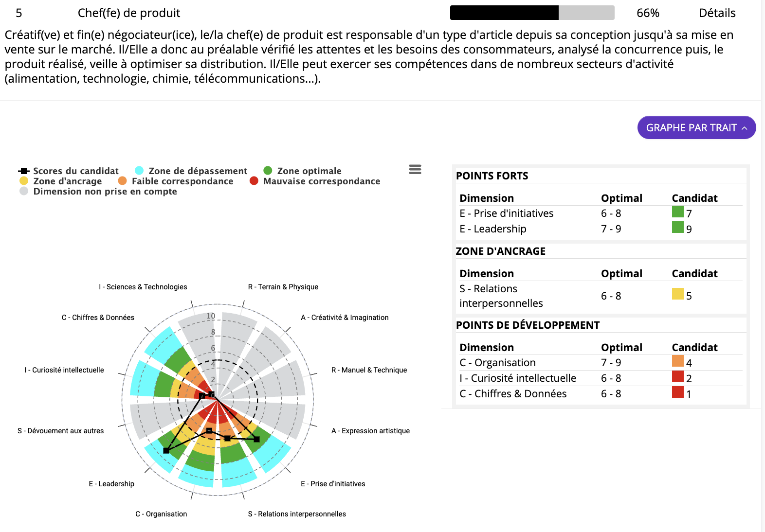This screenshot has width=765, height=532.
Task: Click the 66% match progress bar
Action: click(532, 13)
